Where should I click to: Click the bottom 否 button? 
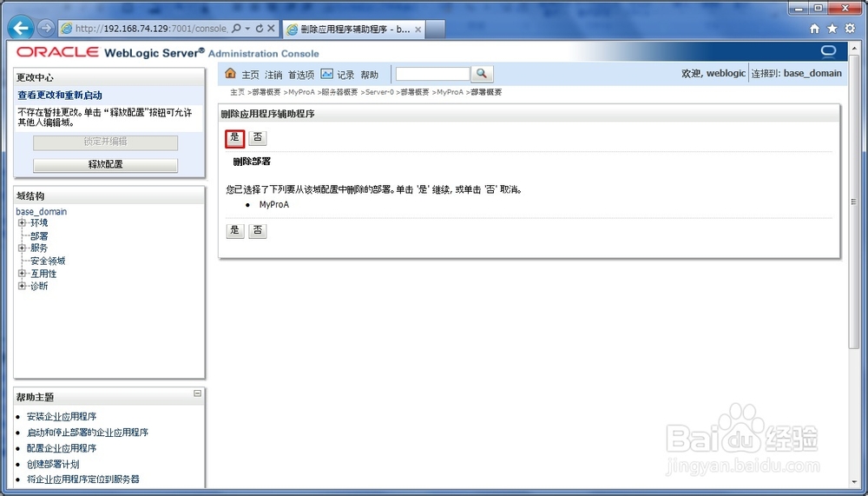[258, 230]
